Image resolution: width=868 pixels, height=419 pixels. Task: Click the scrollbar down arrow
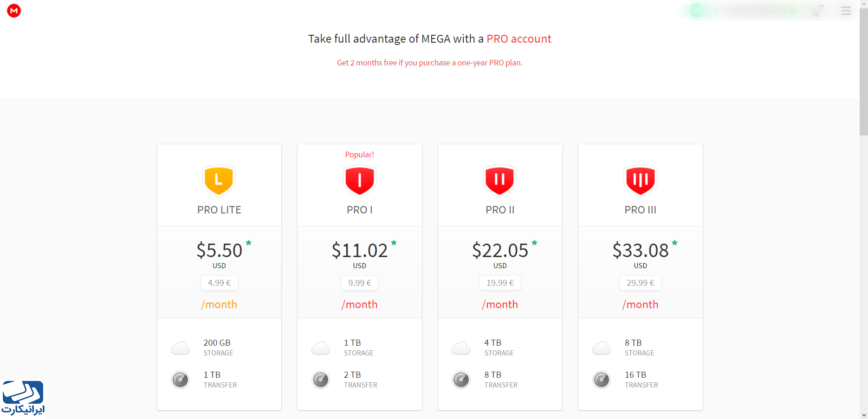(x=864, y=415)
